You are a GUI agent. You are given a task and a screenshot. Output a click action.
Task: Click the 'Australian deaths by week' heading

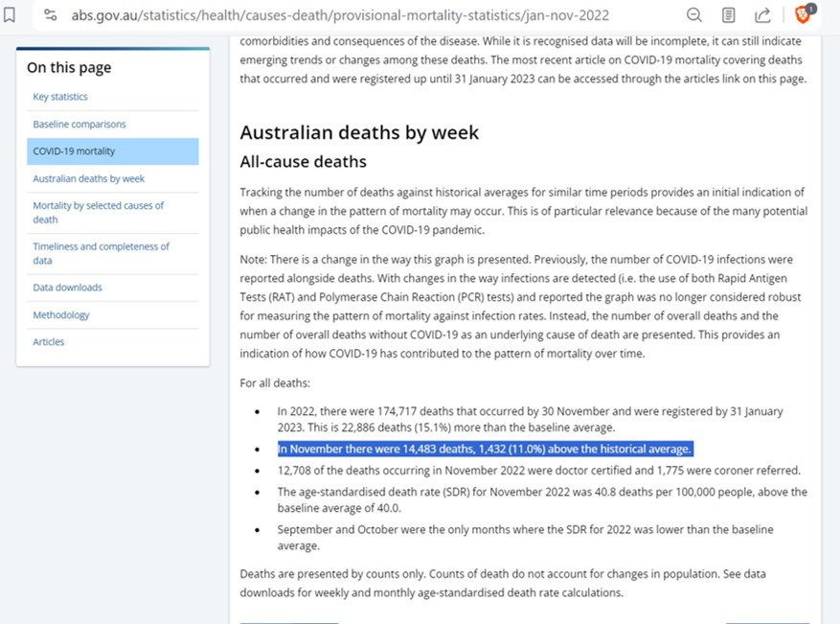pos(359,132)
